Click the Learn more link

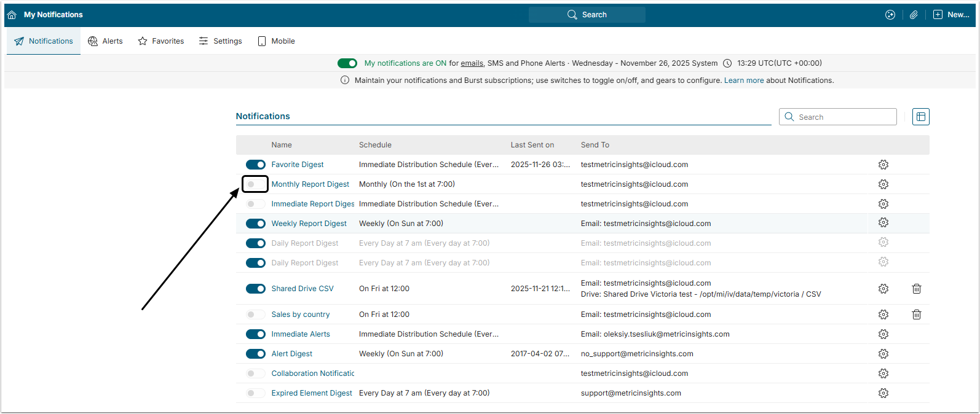(743, 80)
